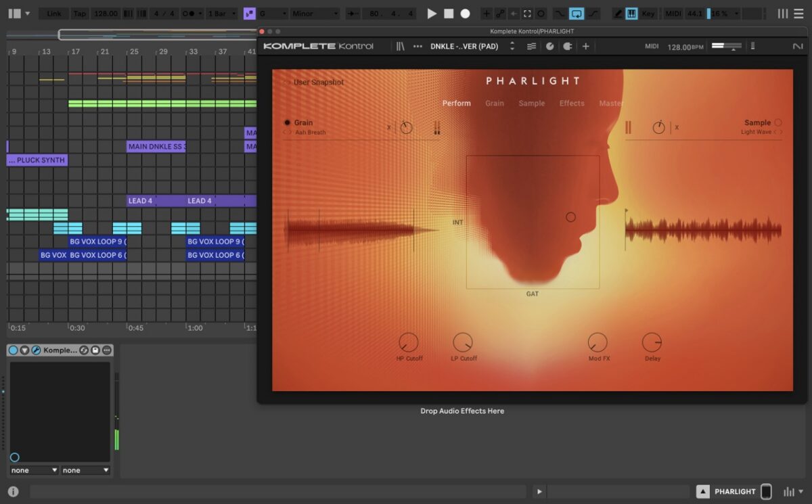Toggle the Komplete device activator on/off
Screen dimensions: 812x504
click(13, 350)
